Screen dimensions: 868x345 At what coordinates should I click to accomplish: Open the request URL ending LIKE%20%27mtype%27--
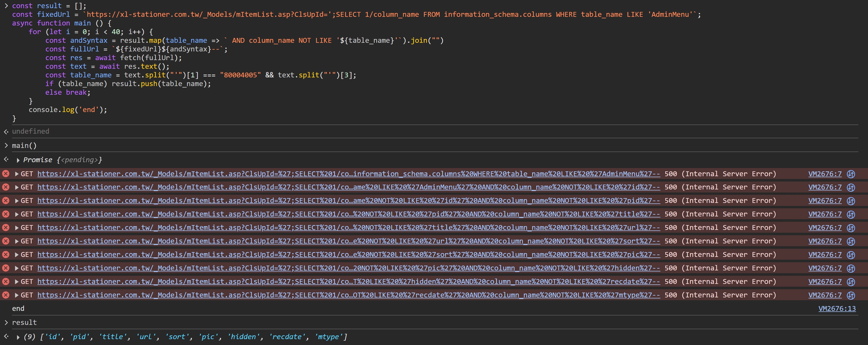click(349, 295)
